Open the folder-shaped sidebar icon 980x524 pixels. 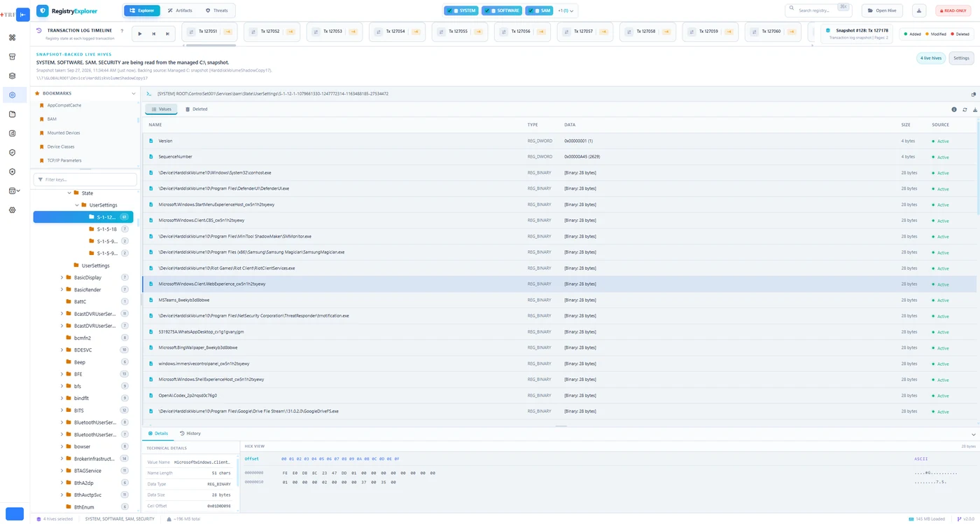(x=12, y=114)
